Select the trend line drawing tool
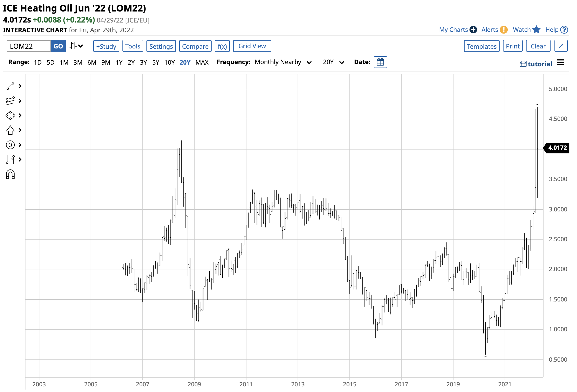Screen dimensions: 577x392 pyautogui.click(x=10, y=86)
